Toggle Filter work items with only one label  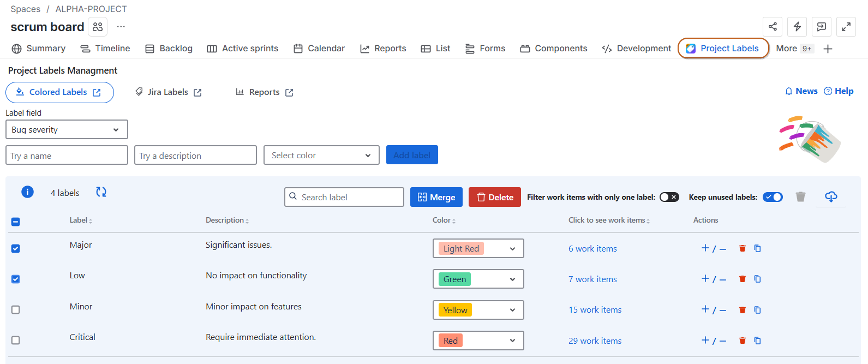point(669,197)
